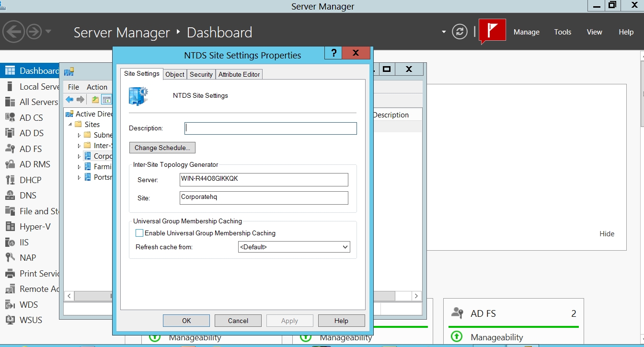
Task: Click the Change Schedule button
Action: 162,148
